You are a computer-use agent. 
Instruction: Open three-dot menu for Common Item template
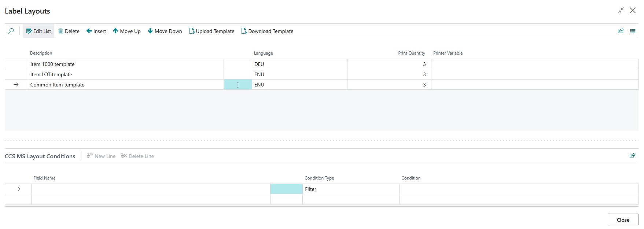click(x=238, y=85)
